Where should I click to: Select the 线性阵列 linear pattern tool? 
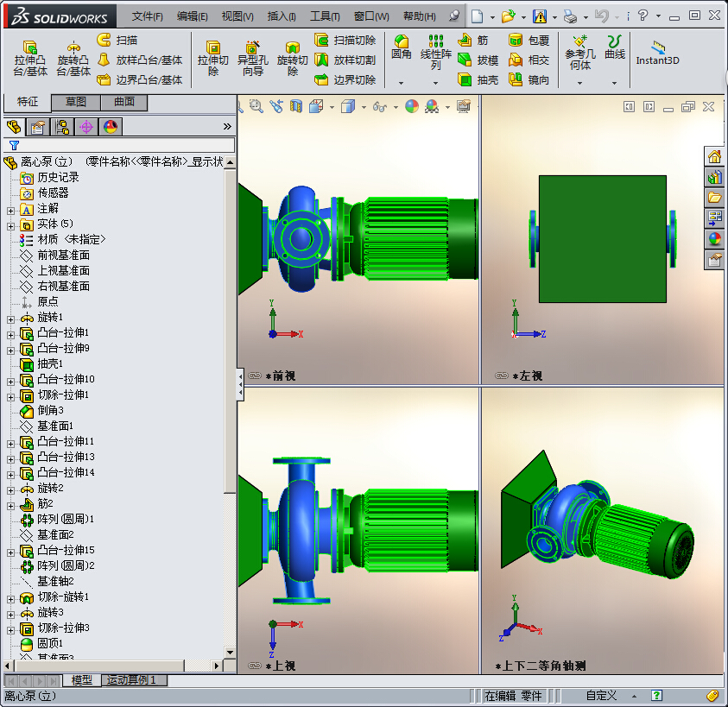[x=435, y=53]
